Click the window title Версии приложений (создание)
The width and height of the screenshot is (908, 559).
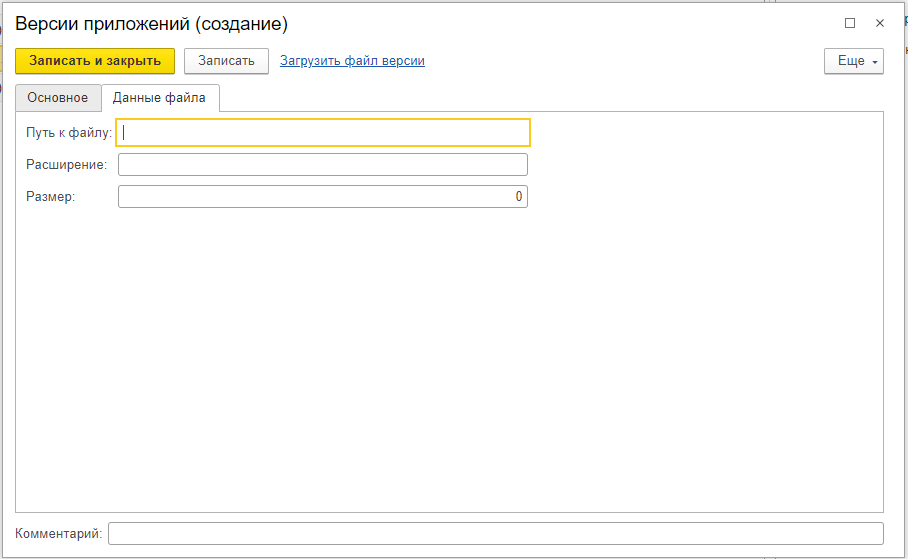point(151,24)
